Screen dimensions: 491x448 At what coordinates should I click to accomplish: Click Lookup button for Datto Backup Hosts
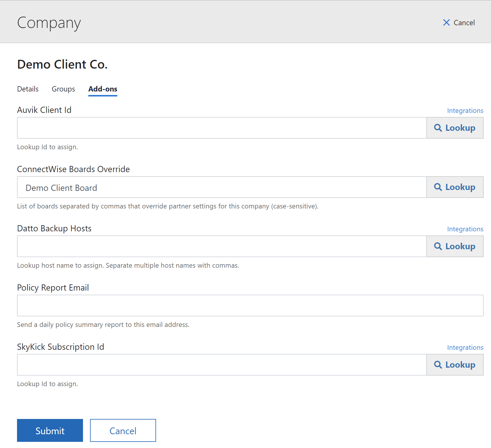pyautogui.click(x=455, y=246)
